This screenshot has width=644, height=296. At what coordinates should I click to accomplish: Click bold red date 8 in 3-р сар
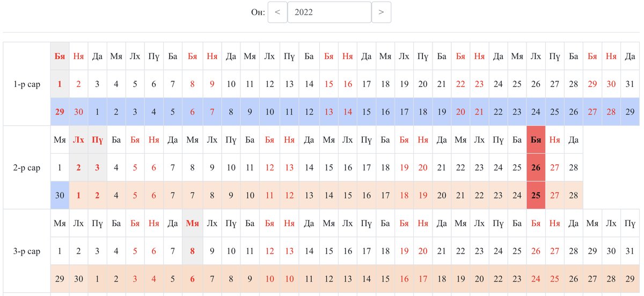[192, 251]
